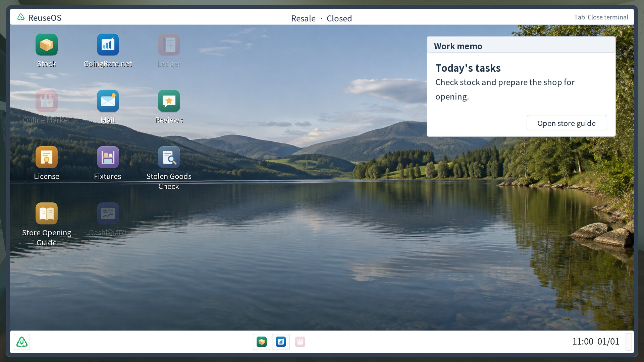Open the Fixtures app icon

pyautogui.click(x=108, y=158)
